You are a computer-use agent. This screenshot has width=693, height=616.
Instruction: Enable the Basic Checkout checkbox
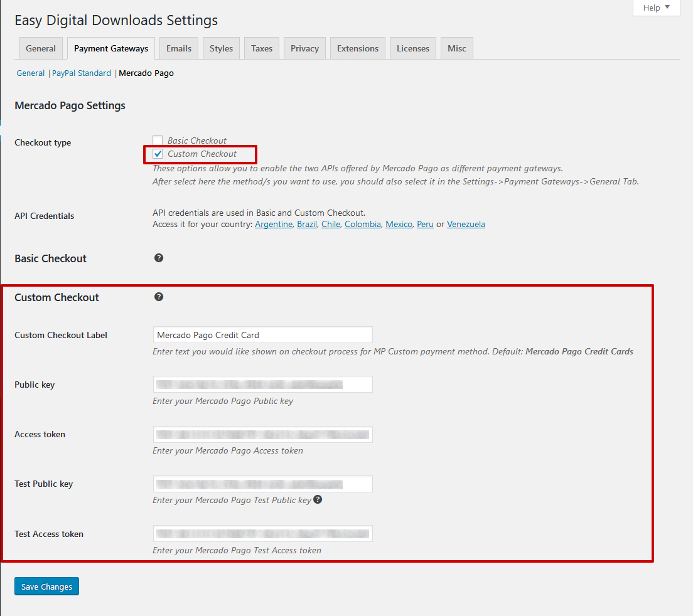point(158,141)
